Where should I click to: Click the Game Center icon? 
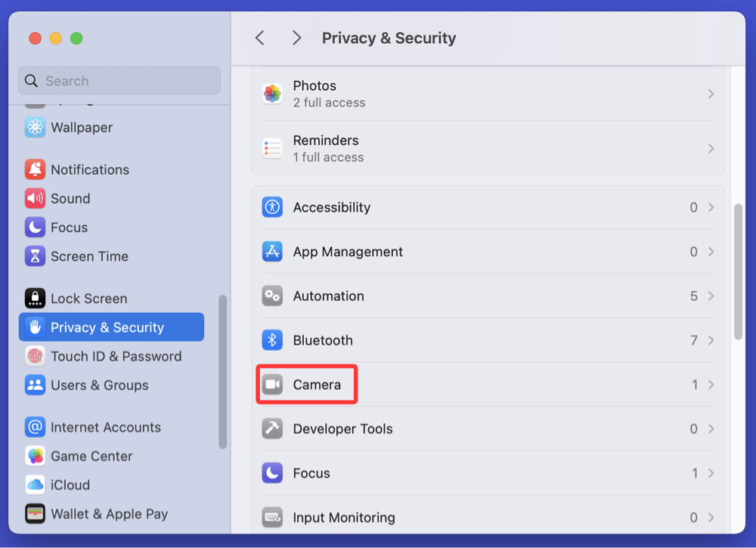click(35, 456)
